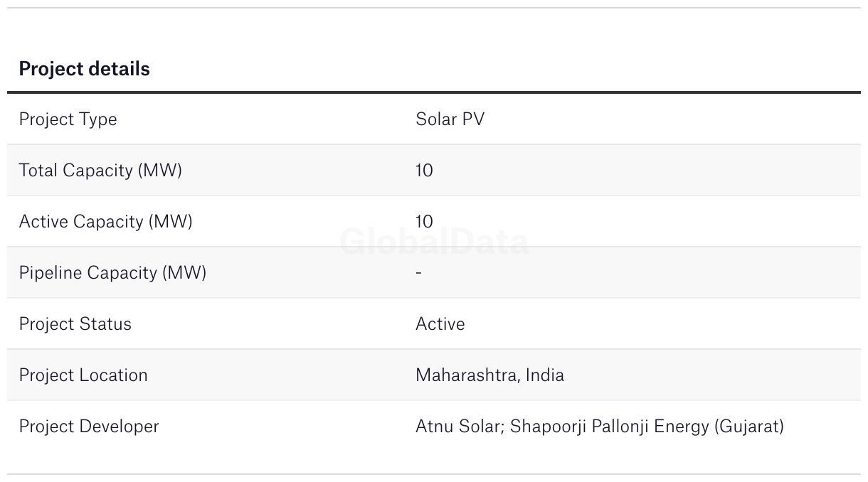Click the Pipeline Capacity table row
This screenshot has width=868, height=482.
point(434,272)
